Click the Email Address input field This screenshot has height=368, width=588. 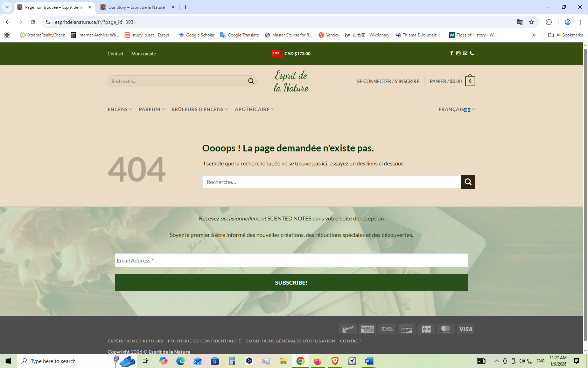click(291, 260)
